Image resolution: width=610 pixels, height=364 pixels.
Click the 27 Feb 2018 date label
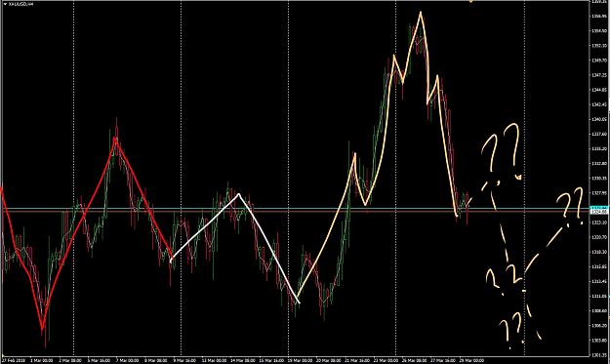pyautogui.click(x=14, y=361)
